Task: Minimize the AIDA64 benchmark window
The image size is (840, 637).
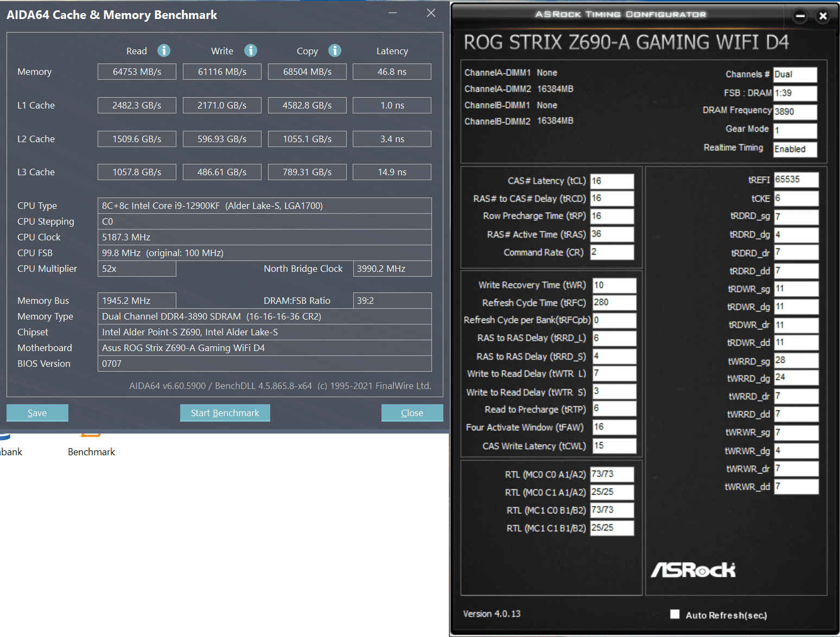Action: (x=393, y=12)
